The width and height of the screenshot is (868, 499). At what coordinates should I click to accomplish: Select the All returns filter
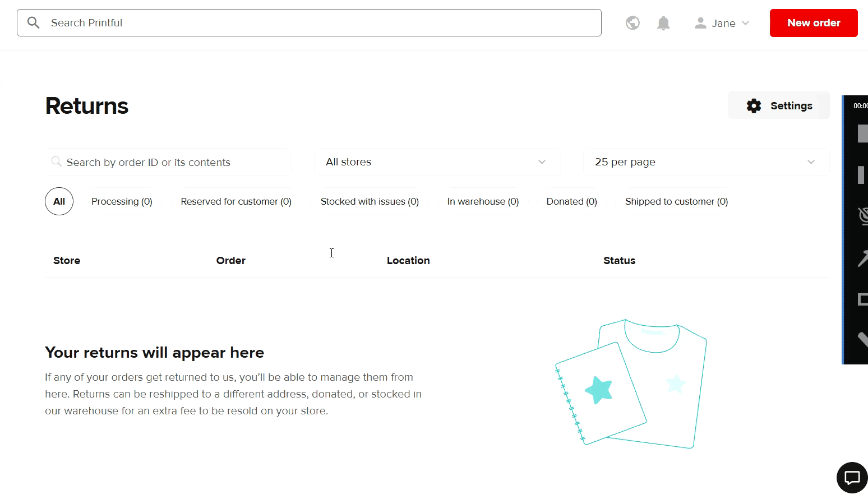[x=59, y=201]
